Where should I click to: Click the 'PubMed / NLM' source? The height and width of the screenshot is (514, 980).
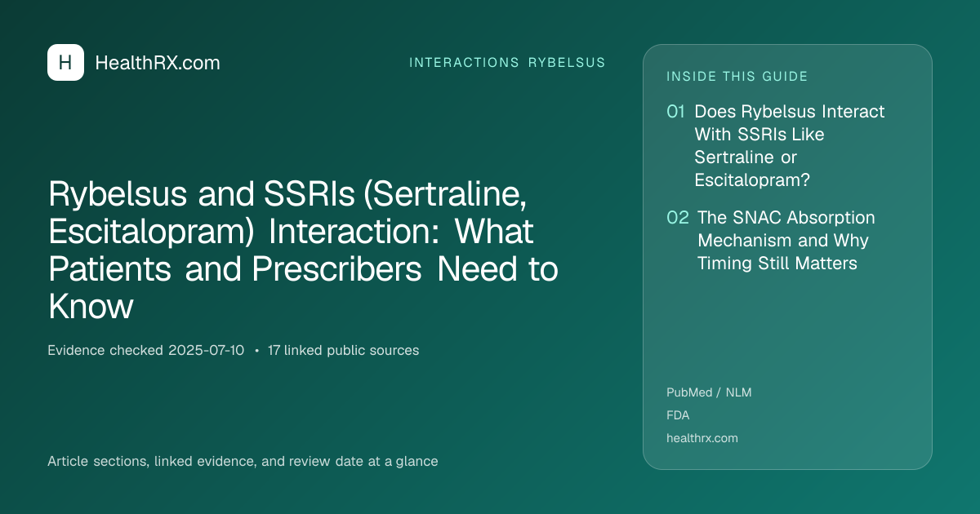pos(709,392)
